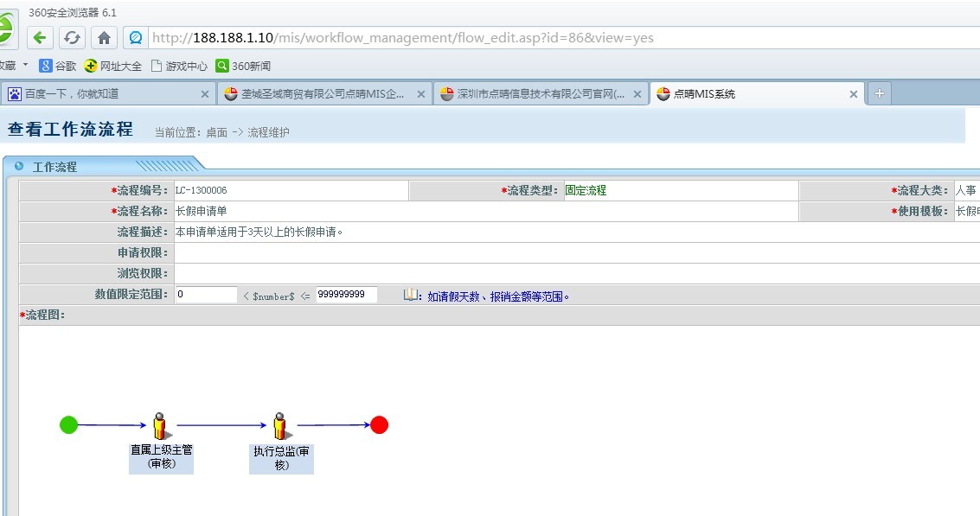Click the 如请假天数、报销金额等范围 hint text
The width and height of the screenshot is (980, 516).
coord(498,296)
